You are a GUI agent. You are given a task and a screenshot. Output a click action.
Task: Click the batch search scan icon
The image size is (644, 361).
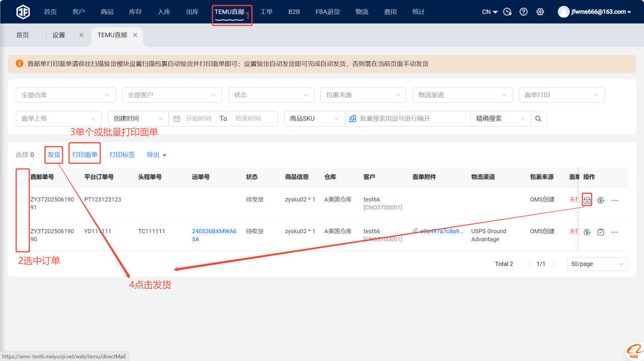[x=353, y=119]
